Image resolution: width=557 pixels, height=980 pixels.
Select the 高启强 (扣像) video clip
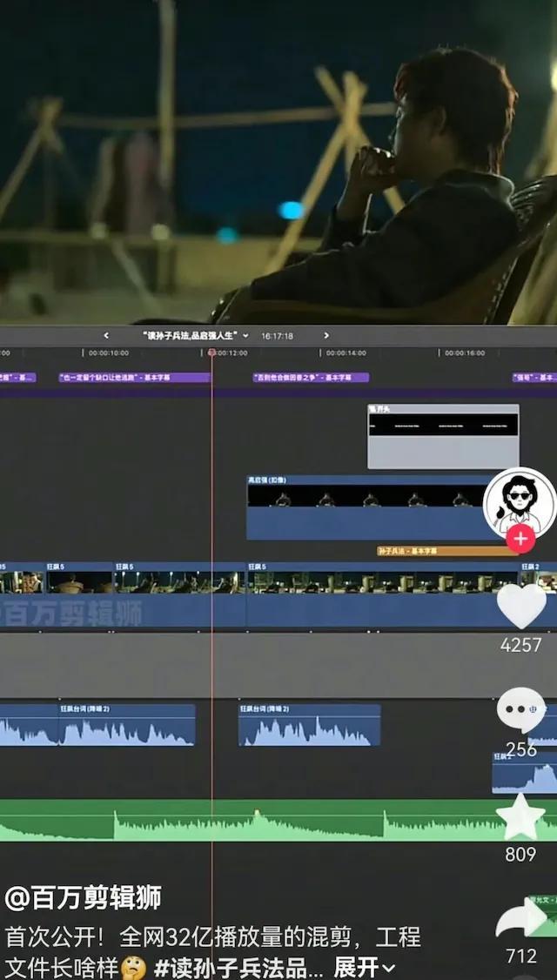[x=366, y=507]
